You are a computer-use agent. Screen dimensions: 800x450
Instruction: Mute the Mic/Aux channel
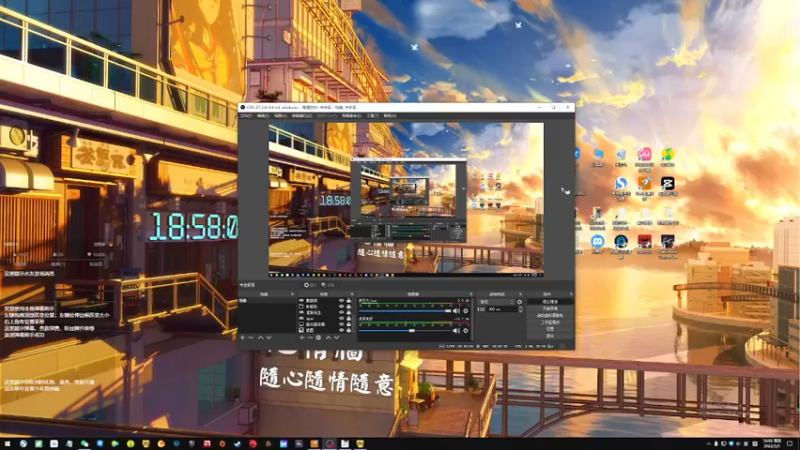456,311
